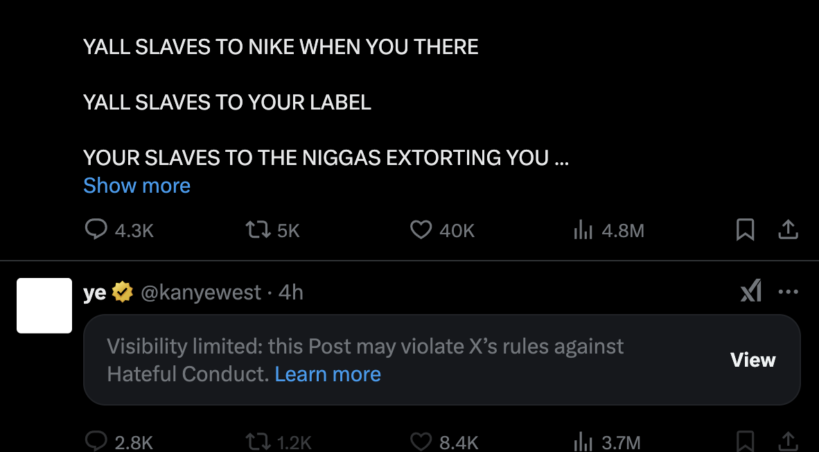This screenshot has width=819, height=452.
Task: Like the post with 8.4K likes
Action: click(x=421, y=441)
